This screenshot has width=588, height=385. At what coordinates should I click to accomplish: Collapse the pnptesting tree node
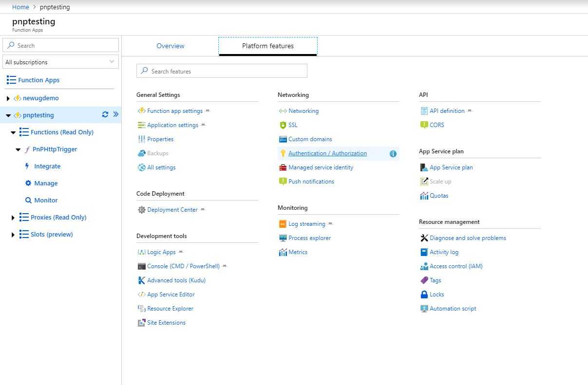click(x=8, y=115)
